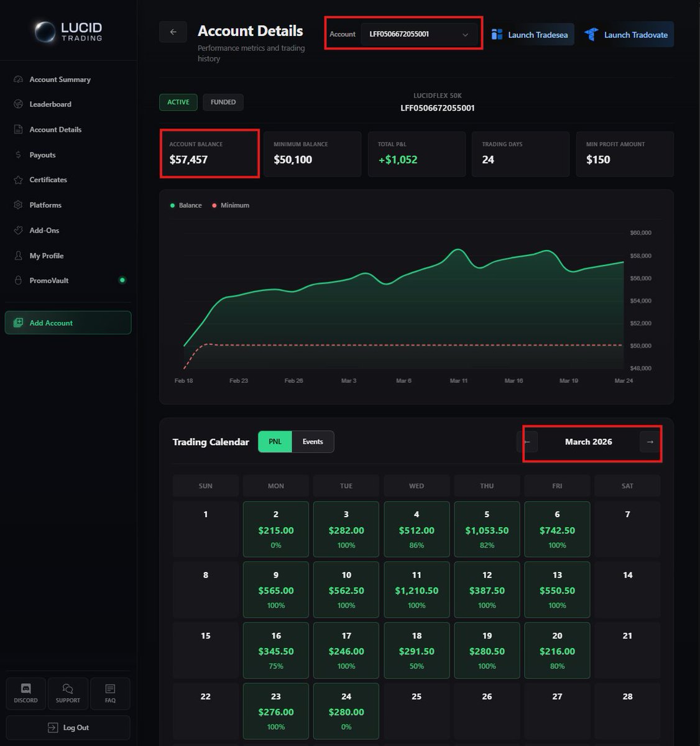Click account number LFF0506672055001 under LucidFlex 50K
This screenshot has width=700, height=746.
438,108
